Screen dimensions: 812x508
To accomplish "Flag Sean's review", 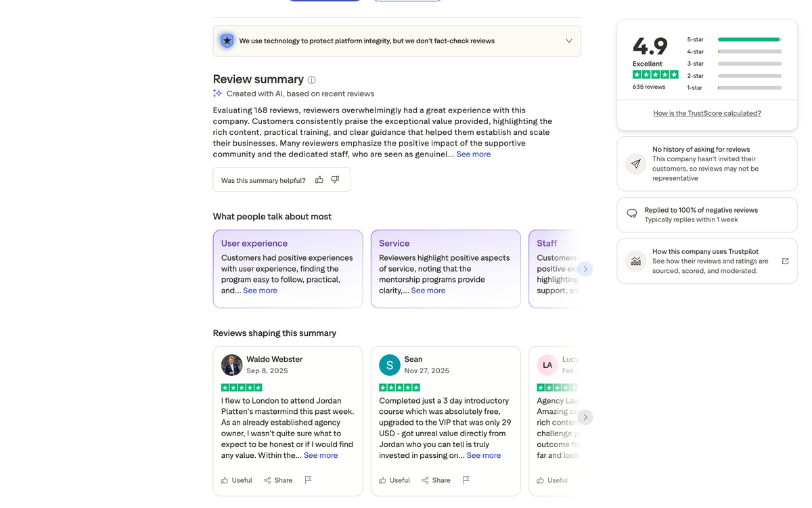I will tap(466, 480).
